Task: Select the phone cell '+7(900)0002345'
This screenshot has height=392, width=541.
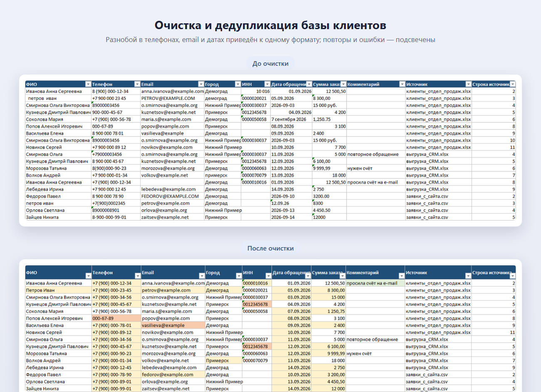Action: pos(116,203)
